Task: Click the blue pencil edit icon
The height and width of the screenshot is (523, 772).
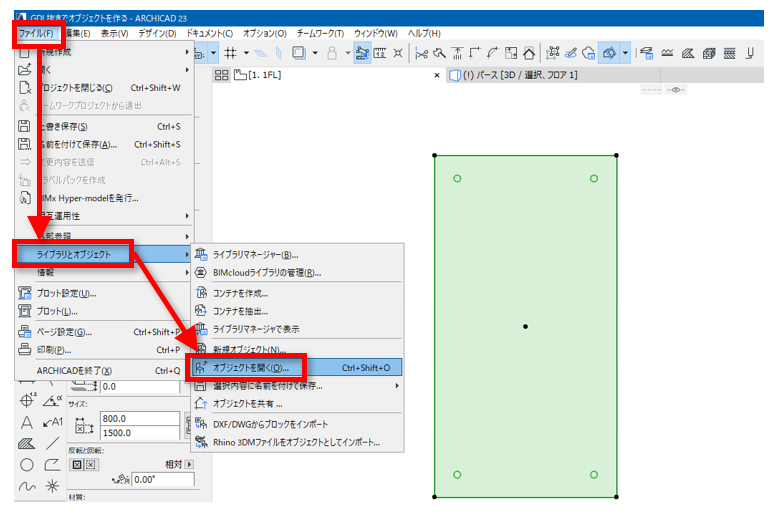Action: click(571, 53)
